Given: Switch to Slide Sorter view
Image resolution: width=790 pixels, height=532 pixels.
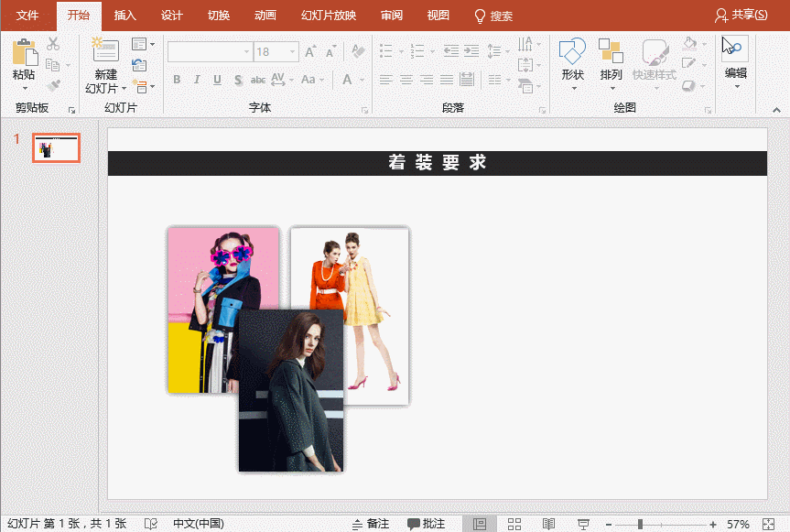Looking at the screenshot, I should point(514,524).
